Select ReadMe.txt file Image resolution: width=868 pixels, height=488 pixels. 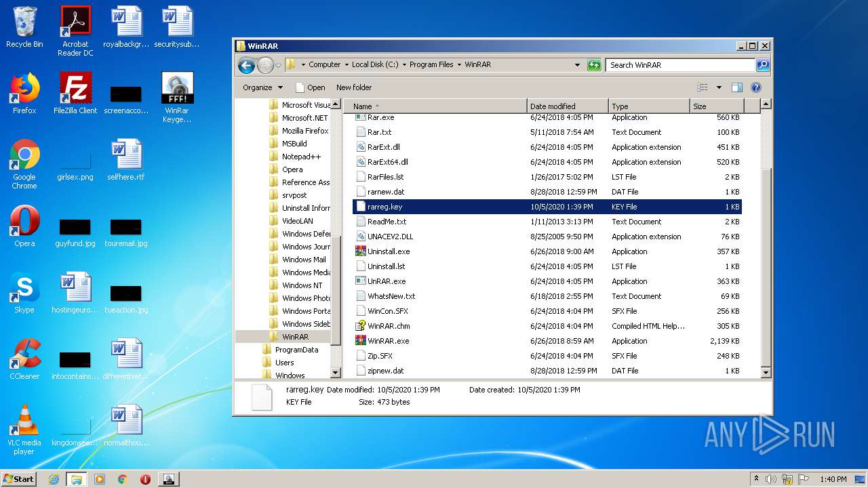click(387, 222)
